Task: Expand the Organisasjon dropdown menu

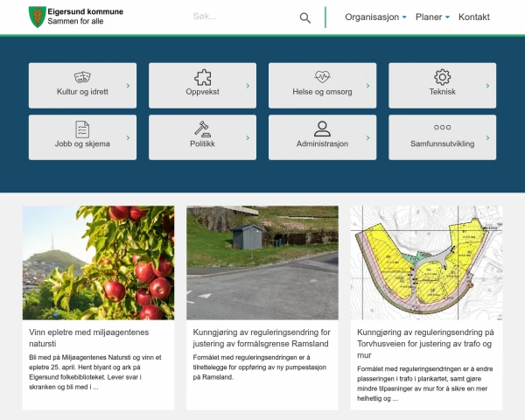Action: [x=375, y=17]
